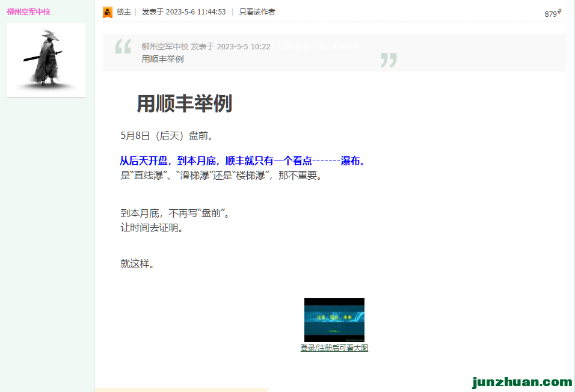Open quoted post header 柳州空军中校 发表于 2023-5-5
The height and width of the screenshot is (392, 575).
click(x=206, y=46)
